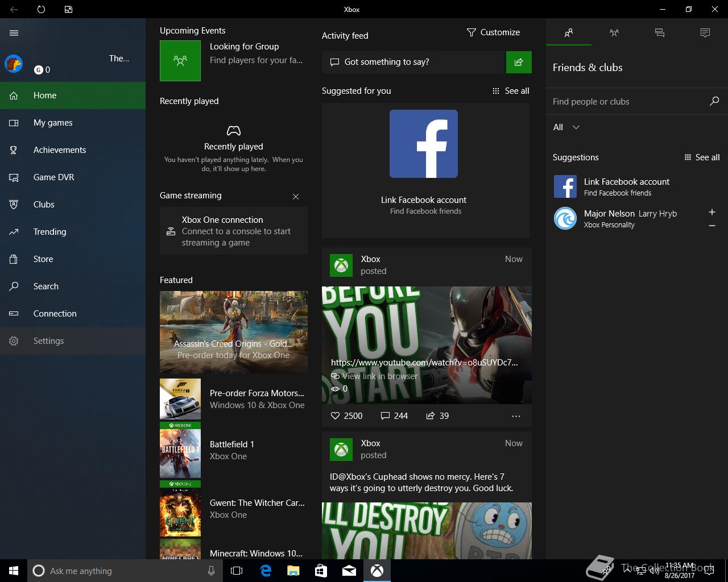Open File Explorer from taskbar
The height and width of the screenshot is (582, 728).
[x=293, y=571]
